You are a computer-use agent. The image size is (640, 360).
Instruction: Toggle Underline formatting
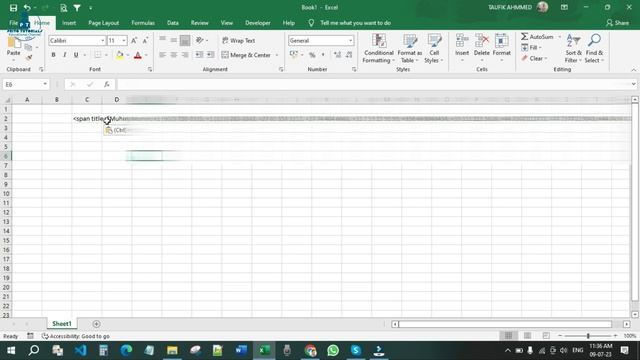click(x=76, y=55)
